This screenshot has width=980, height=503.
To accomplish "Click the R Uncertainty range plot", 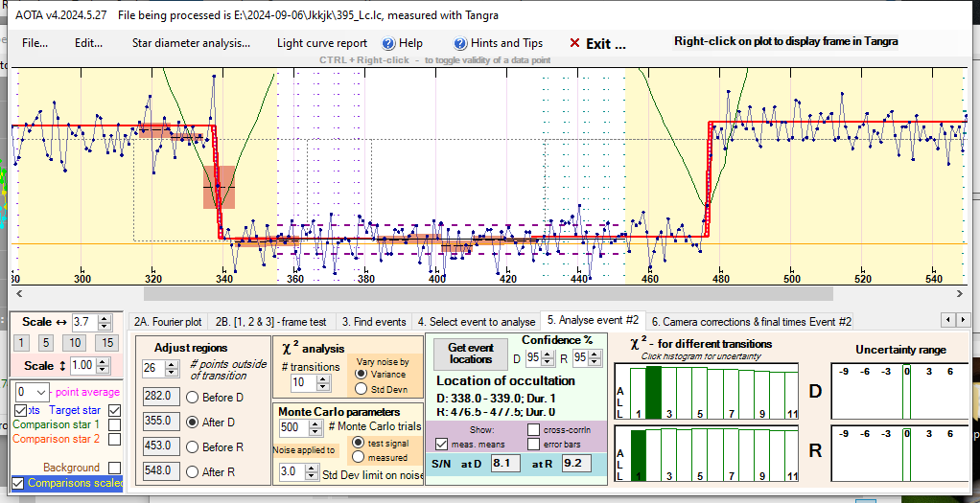I will click(x=899, y=453).
